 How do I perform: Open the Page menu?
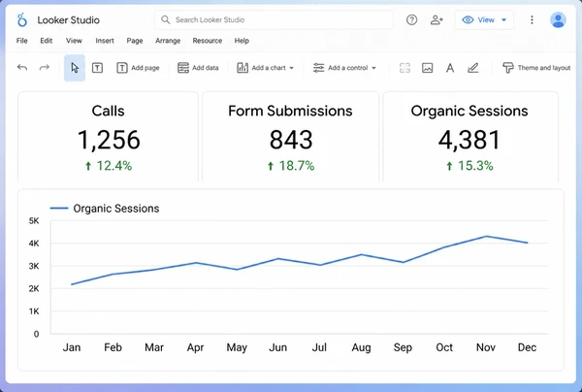(135, 41)
